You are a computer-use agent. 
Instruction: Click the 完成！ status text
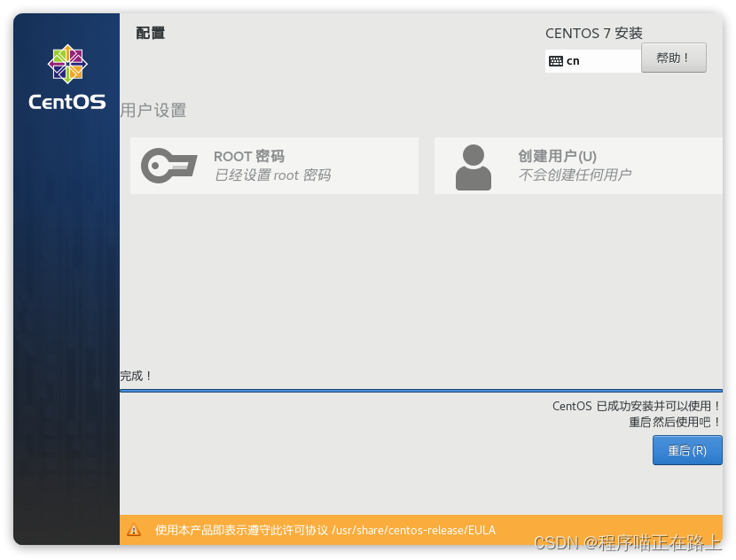pyautogui.click(x=135, y=375)
